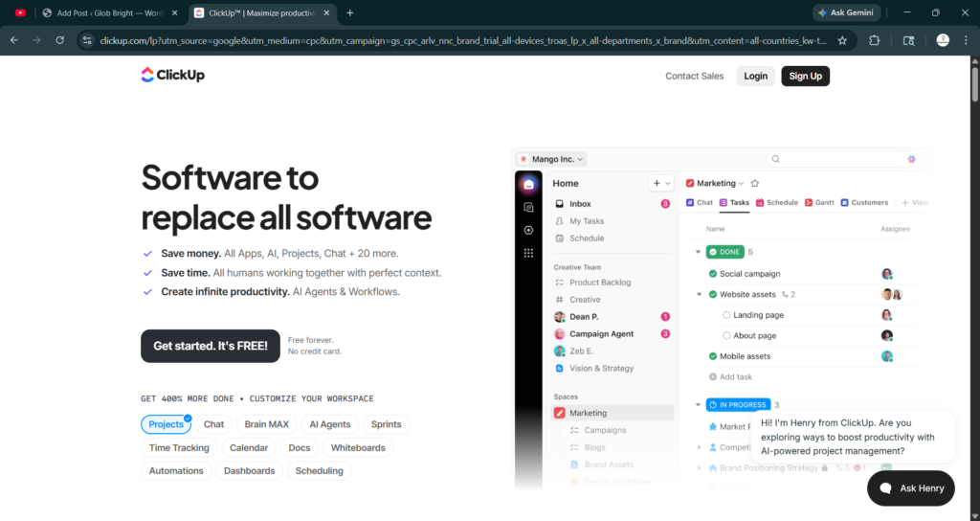Screen dimensions: 980x521
Task: Select the Projects feature pill
Action: [x=167, y=424]
